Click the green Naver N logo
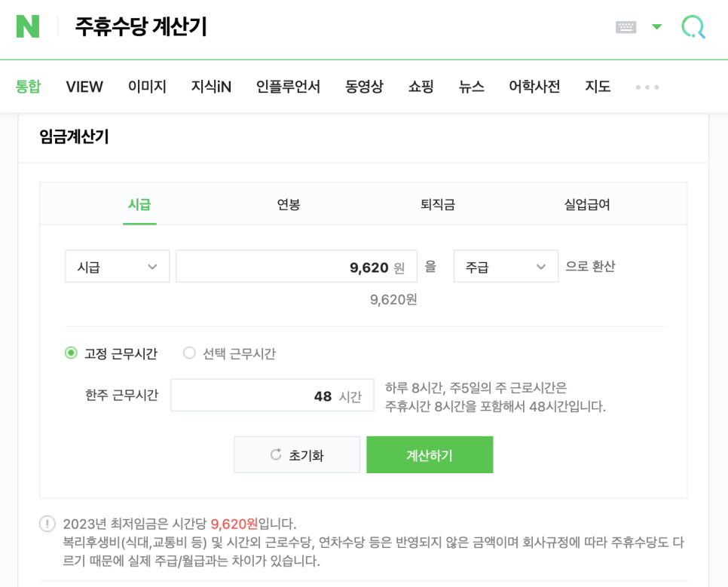728x587 pixels. click(x=28, y=26)
